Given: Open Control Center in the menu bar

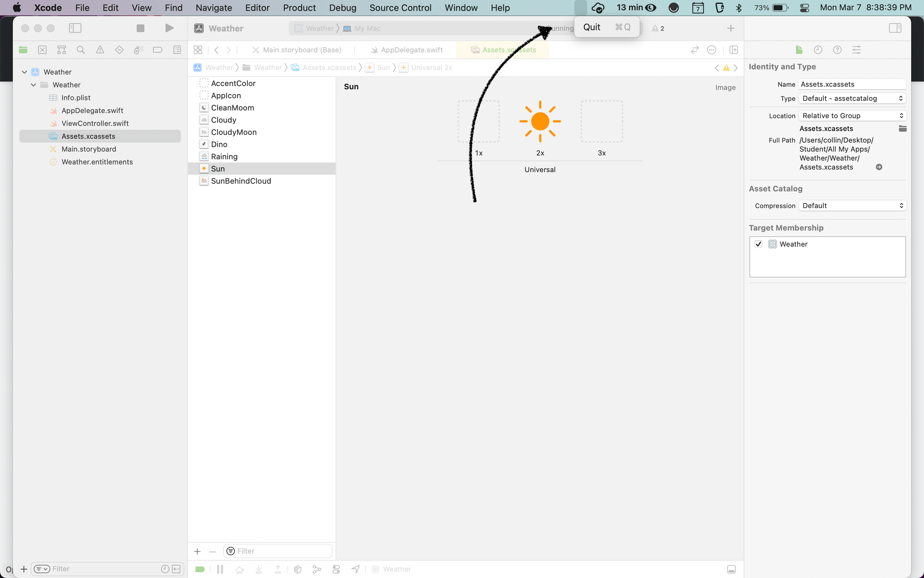Looking at the screenshot, I should pos(805,8).
